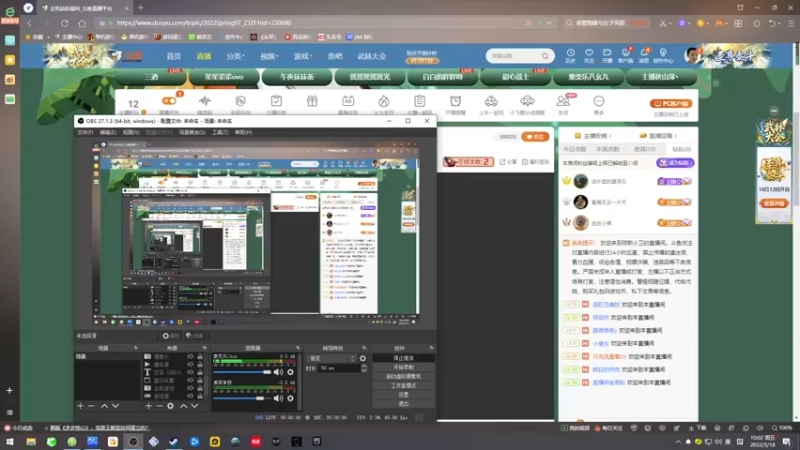Toggle lock of 窗口采集 source
Screen dimensions: 800x450
(200, 380)
